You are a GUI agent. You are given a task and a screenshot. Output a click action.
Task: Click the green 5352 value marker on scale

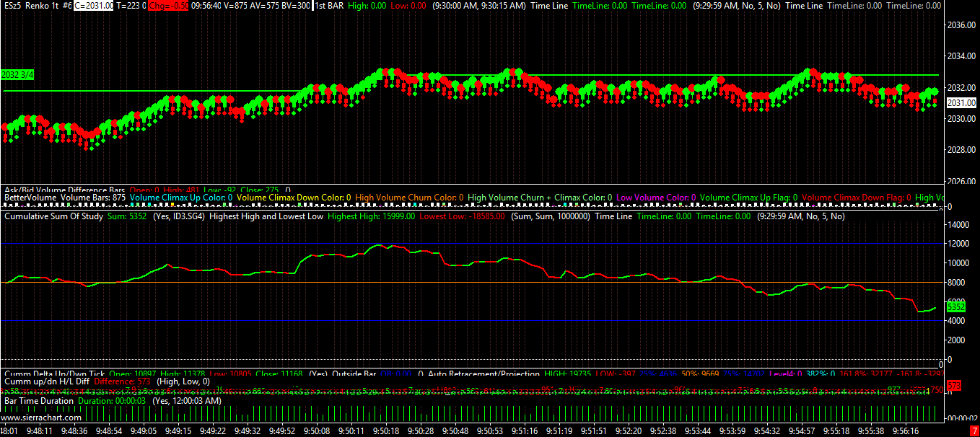[955, 306]
